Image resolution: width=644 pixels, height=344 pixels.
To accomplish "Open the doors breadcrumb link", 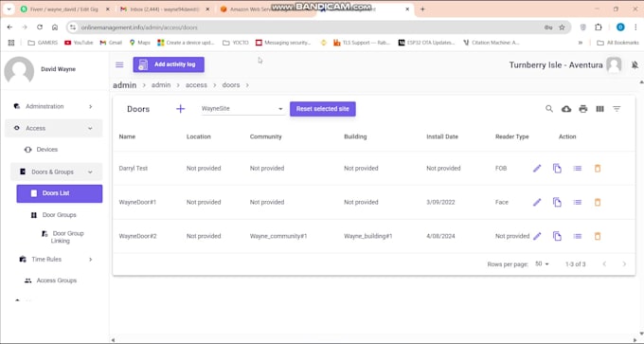I will (231, 85).
